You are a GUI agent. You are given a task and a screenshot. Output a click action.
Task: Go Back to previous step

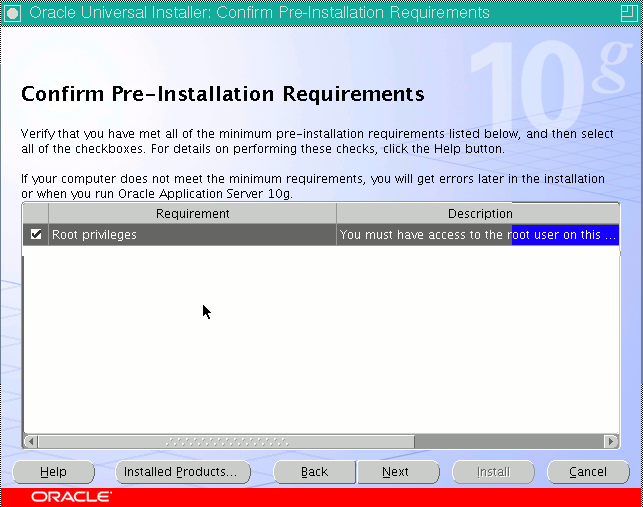click(x=315, y=472)
